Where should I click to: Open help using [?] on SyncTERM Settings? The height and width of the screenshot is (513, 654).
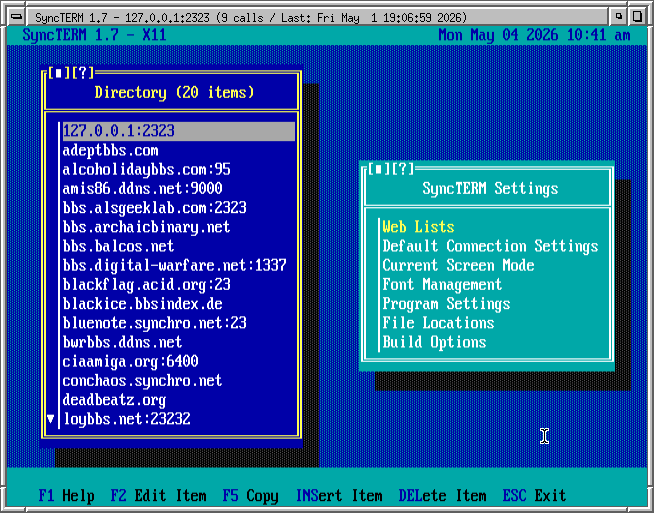tap(403, 169)
